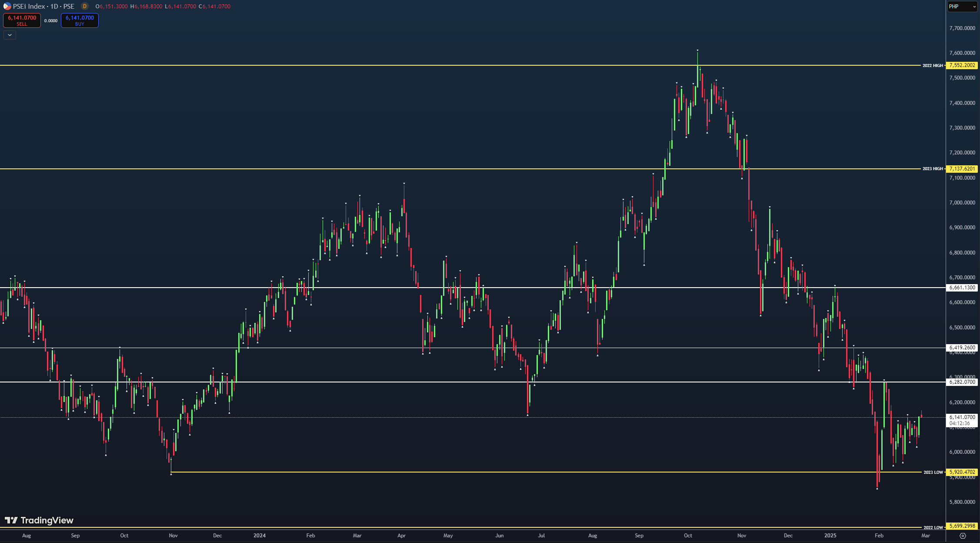
Task: Click the TradingView logo
Action: click(39, 520)
